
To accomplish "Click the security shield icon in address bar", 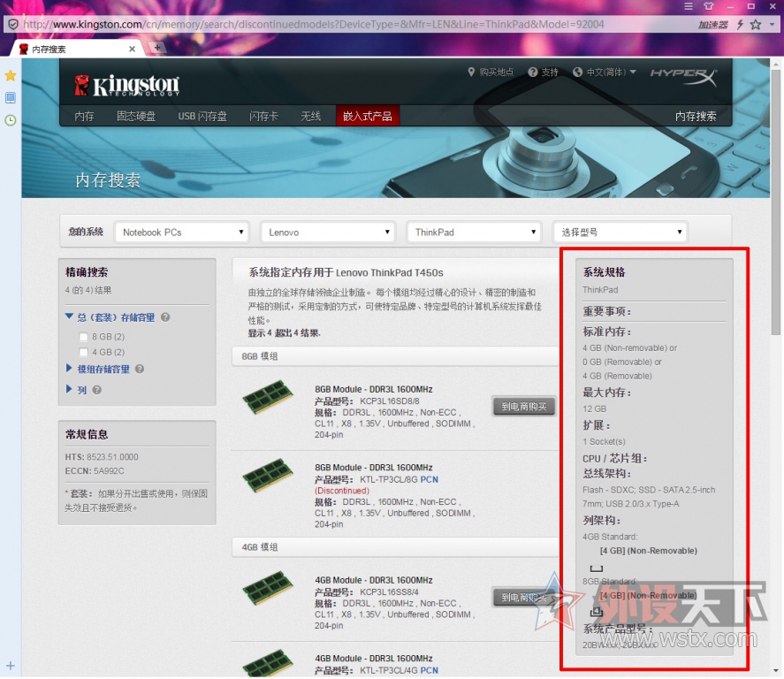I will [x=13, y=25].
